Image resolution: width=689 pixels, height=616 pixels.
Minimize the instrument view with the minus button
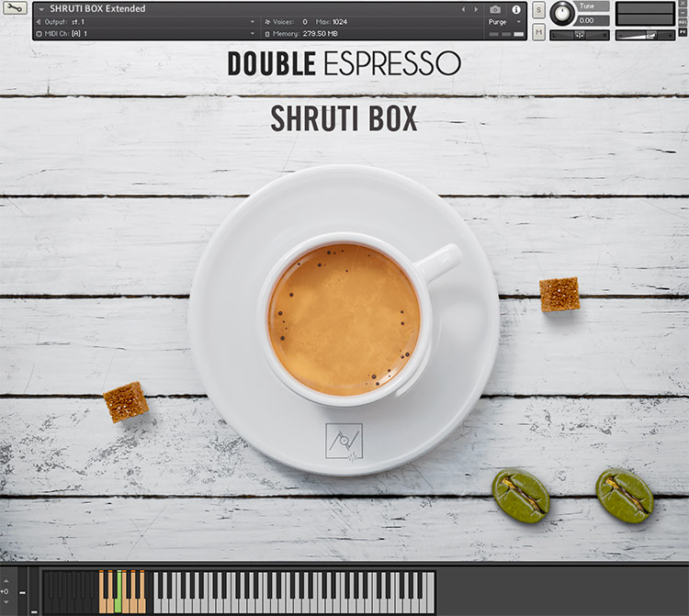click(683, 13)
